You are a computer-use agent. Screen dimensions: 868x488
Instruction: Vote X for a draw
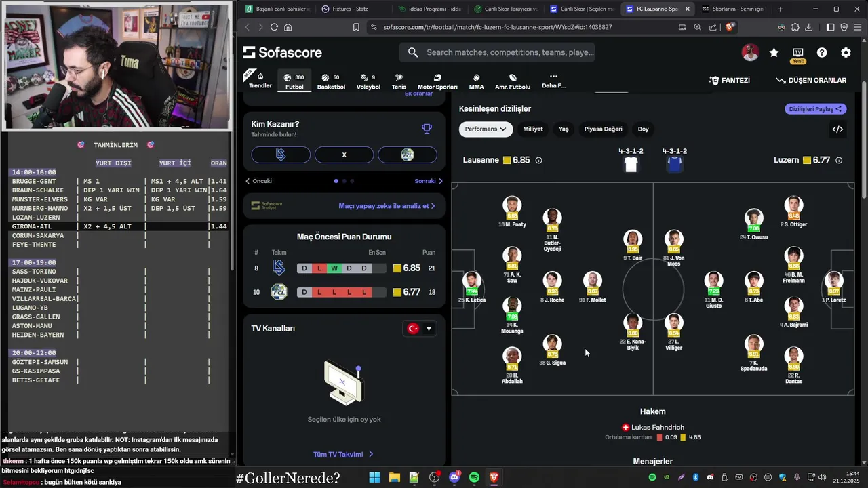[344, 155]
